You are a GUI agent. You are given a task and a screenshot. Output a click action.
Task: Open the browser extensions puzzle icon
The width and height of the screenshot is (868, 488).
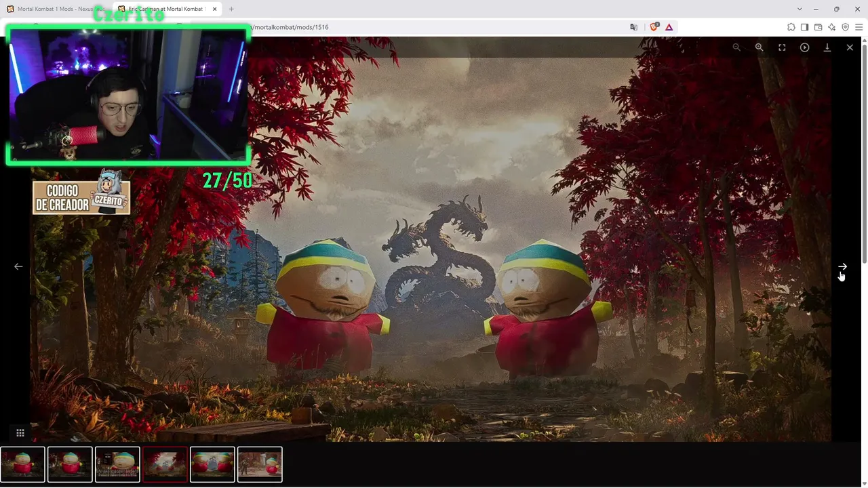[791, 27]
